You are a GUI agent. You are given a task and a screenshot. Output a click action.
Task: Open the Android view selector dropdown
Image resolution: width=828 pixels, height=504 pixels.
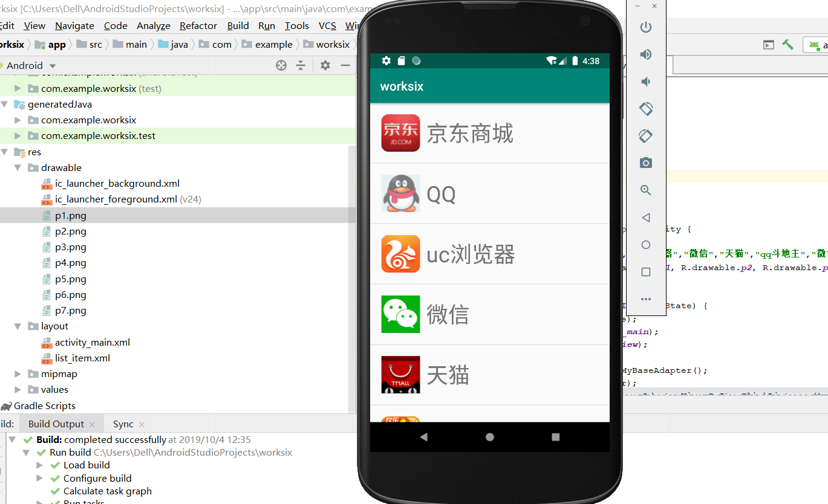(31, 65)
